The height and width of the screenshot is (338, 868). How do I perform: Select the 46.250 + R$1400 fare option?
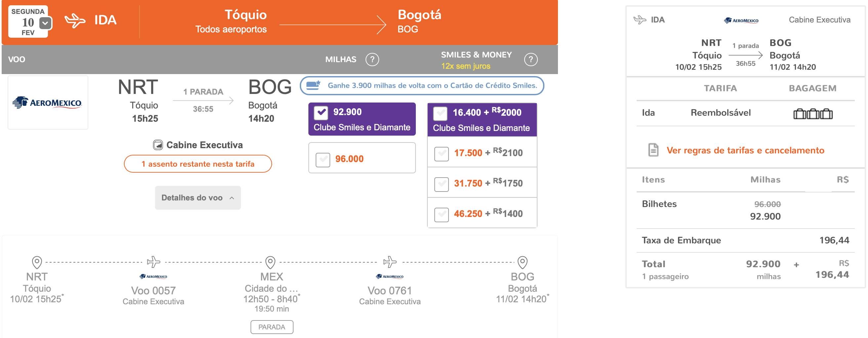tap(441, 214)
